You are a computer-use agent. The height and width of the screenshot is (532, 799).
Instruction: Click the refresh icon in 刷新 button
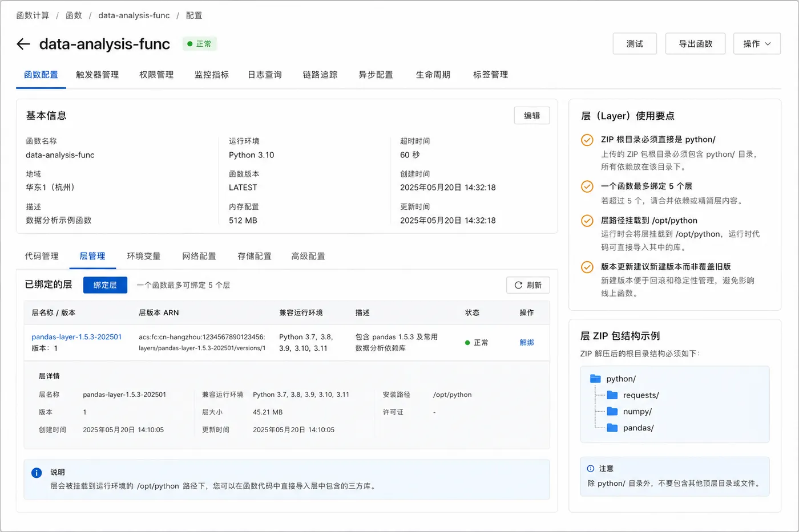point(518,285)
